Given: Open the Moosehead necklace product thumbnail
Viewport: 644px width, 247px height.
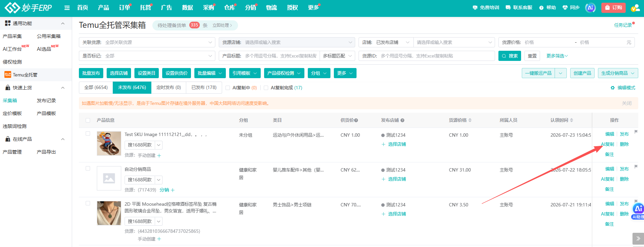Looking at the screenshot, I should tap(109, 213).
